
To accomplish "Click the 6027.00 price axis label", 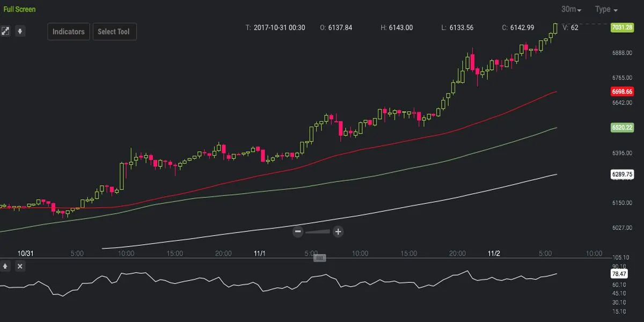I will pos(623,228).
